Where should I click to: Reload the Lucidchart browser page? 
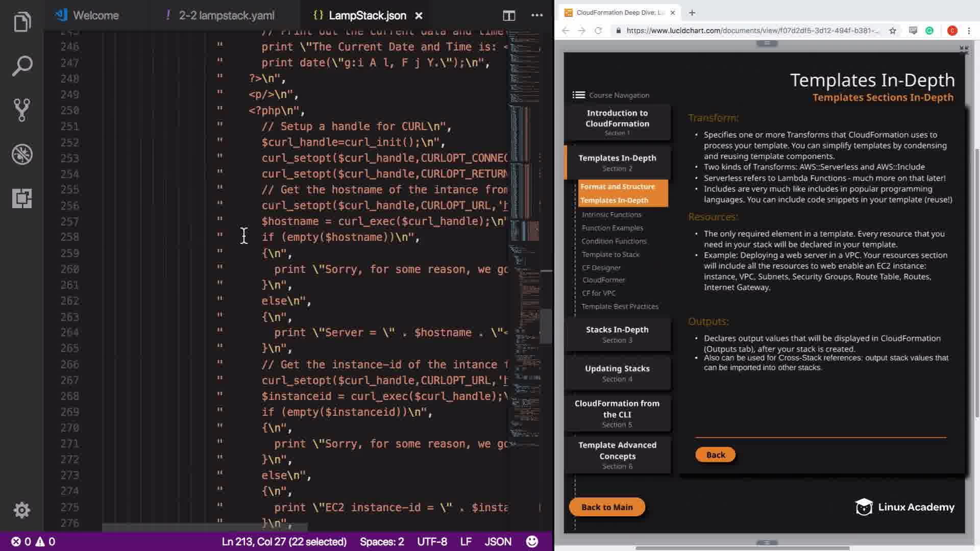point(598,31)
